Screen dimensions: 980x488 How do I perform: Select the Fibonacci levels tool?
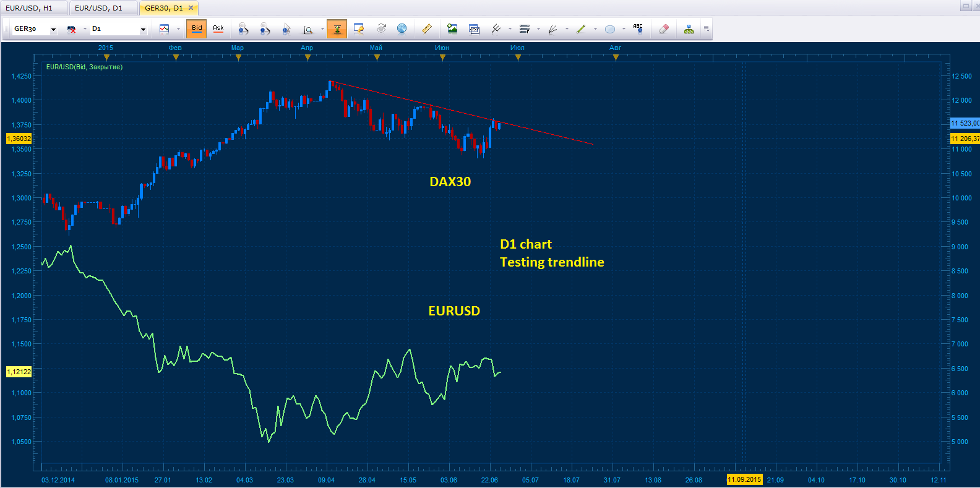pos(525,29)
